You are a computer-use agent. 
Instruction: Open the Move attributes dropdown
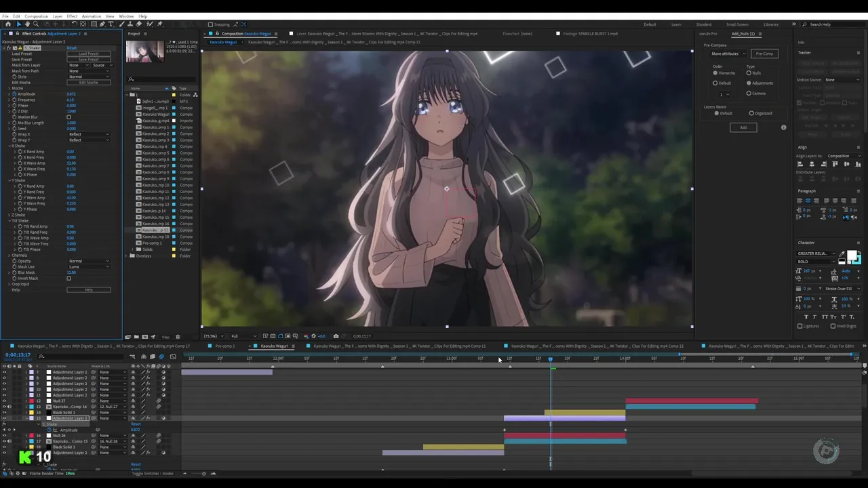pos(728,54)
